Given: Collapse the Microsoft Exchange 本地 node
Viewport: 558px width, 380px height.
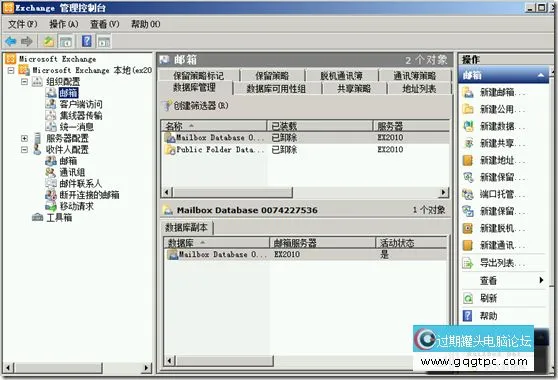Looking at the screenshot, I should click(11, 70).
